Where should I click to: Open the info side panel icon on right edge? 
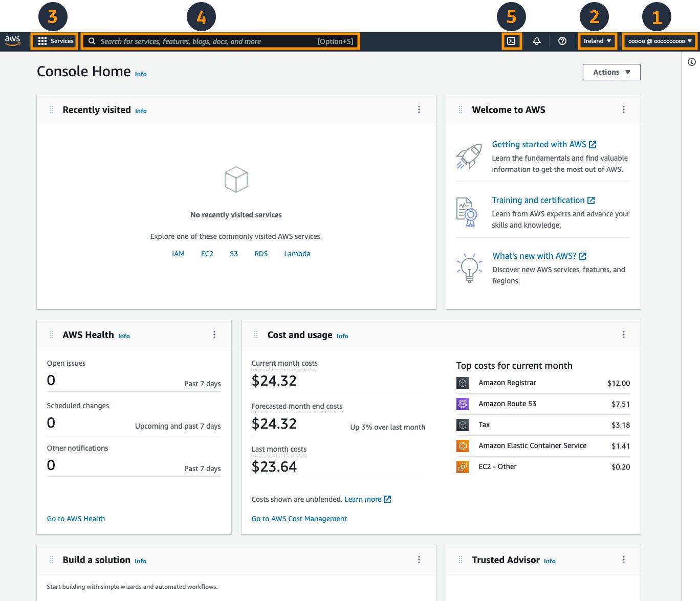691,61
